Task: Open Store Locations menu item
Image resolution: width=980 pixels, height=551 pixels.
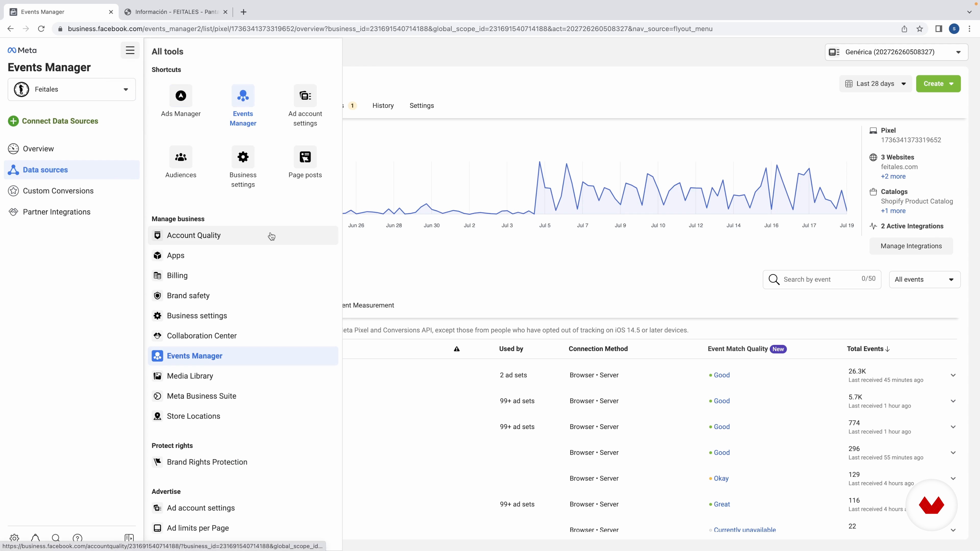Action: tap(243, 416)
